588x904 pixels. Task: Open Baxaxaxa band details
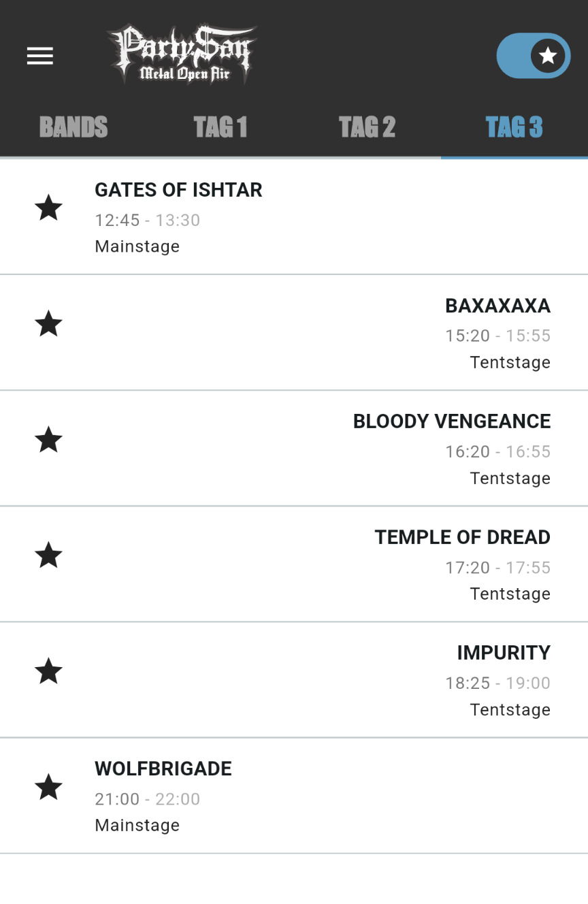[x=294, y=333]
